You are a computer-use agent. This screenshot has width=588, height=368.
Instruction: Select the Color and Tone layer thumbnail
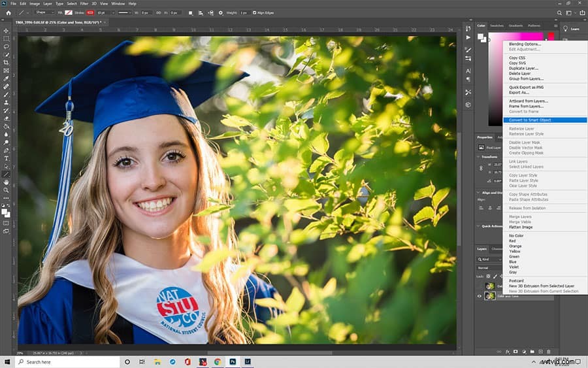pyautogui.click(x=489, y=296)
